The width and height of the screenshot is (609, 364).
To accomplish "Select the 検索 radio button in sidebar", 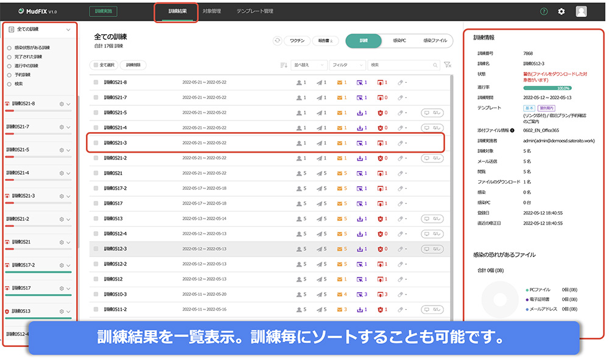I will pos(9,84).
